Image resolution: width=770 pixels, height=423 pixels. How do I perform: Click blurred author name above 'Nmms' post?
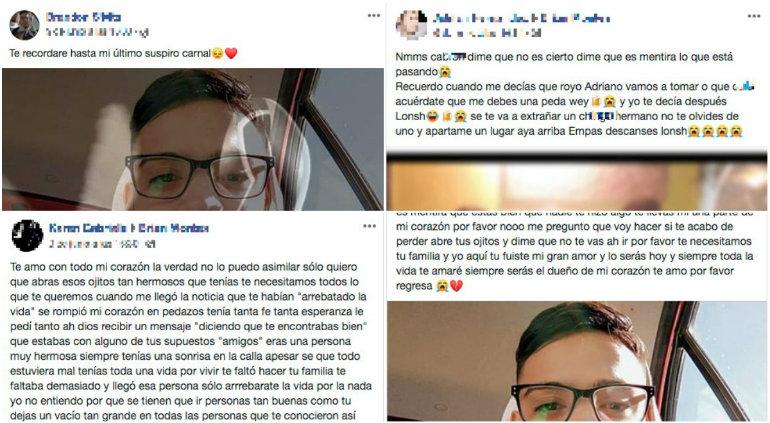point(522,19)
